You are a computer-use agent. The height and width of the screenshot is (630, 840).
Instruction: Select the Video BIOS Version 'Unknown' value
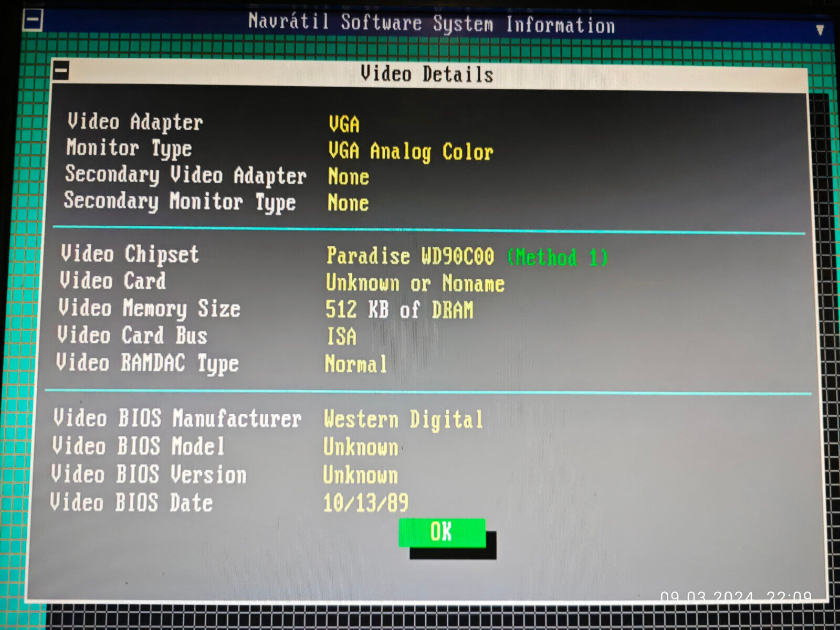[x=360, y=475]
